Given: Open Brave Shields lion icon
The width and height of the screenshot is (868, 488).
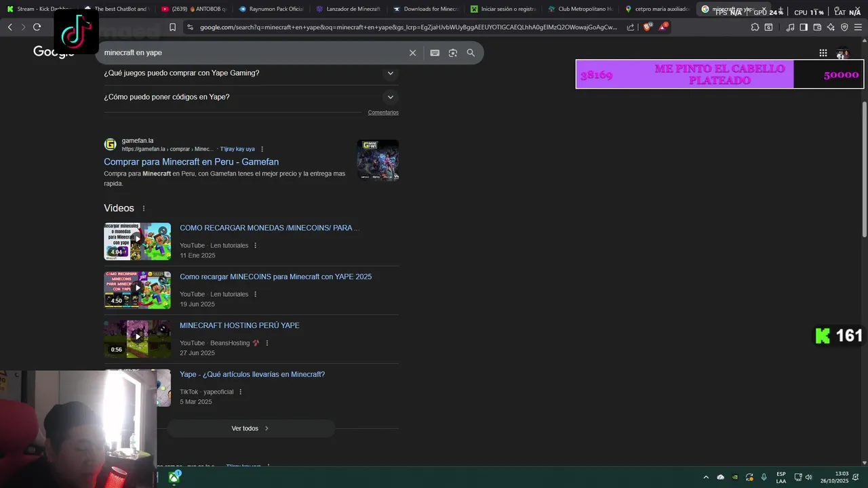Looking at the screenshot, I should 647,27.
